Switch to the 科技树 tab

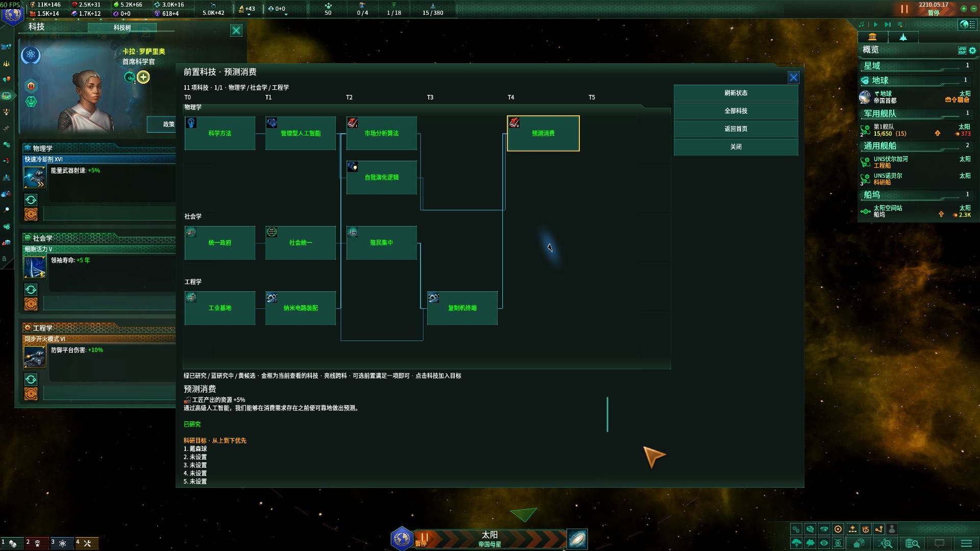(122, 28)
